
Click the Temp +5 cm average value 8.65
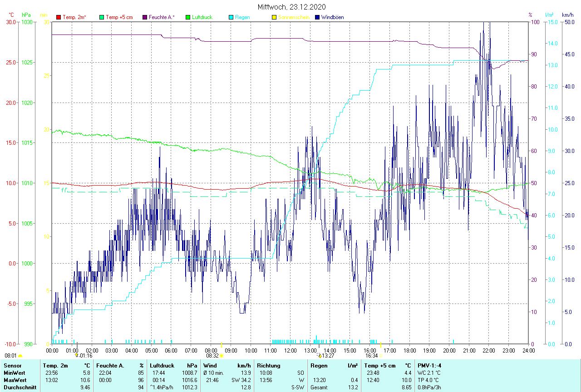(x=406, y=387)
